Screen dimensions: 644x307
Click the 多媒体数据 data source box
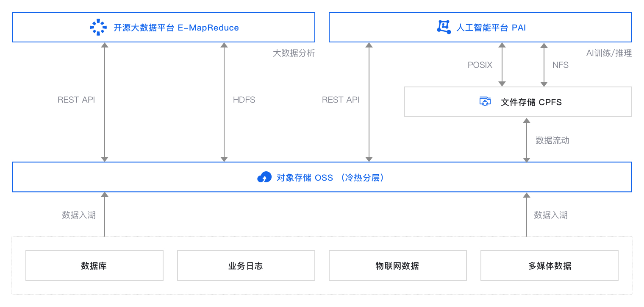coord(550,265)
